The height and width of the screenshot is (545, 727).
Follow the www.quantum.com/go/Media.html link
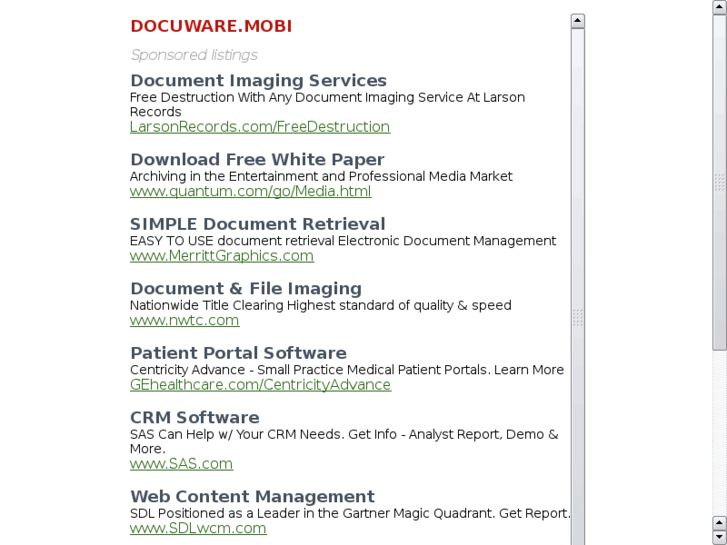pos(250,191)
